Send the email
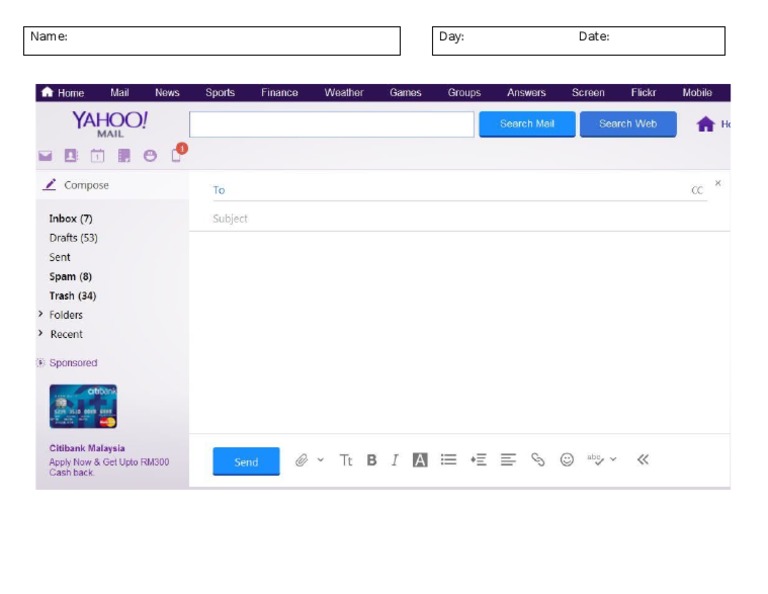768x594 pixels. (x=246, y=461)
